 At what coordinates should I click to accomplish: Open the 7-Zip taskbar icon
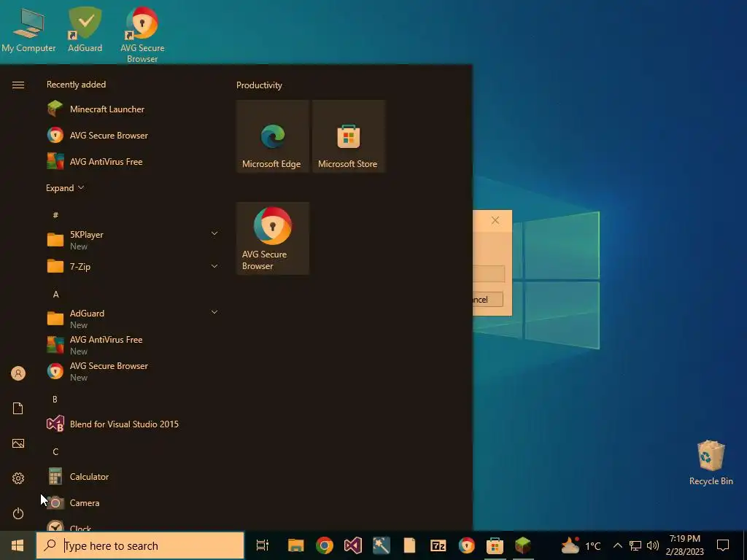pos(438,545)
